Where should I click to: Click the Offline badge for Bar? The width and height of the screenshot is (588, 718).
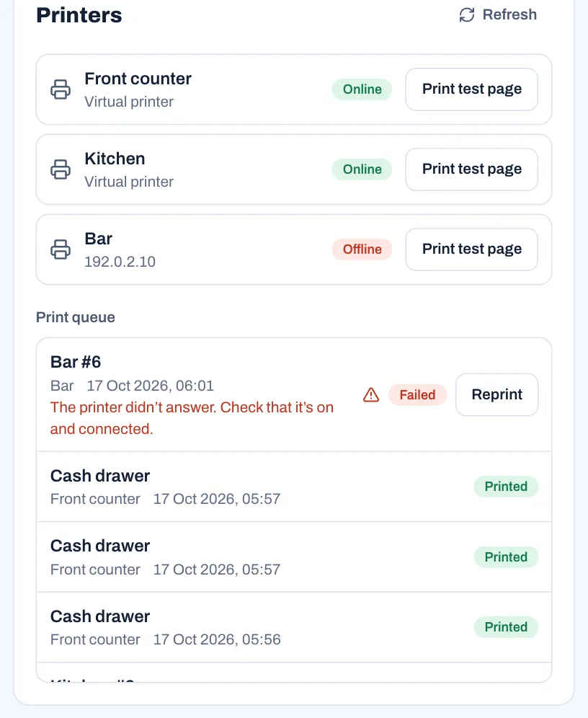[x=362, y=249]
